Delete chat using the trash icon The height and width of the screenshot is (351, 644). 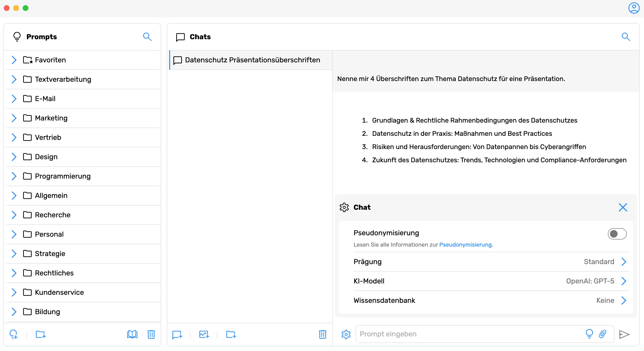click(322, 334)
